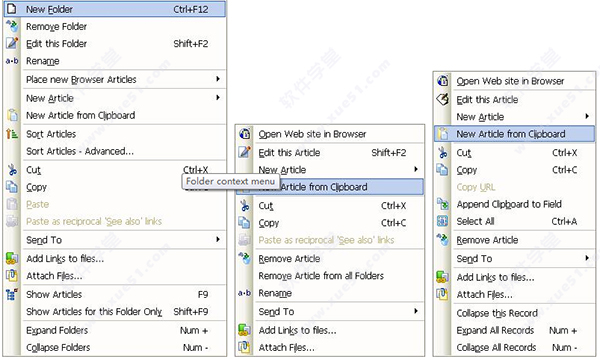This screenshot has height=362, width=600.
Task: Click the Attach Files icon in middle menu
Action: click(245, 347)
